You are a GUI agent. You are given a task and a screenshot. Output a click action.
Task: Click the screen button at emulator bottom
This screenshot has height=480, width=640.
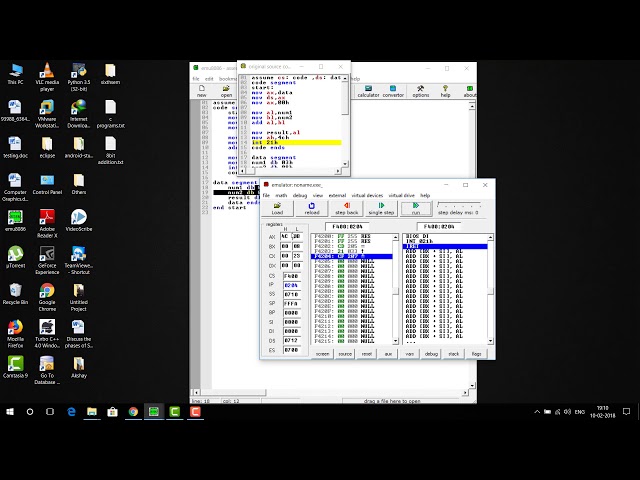click(x=322, y=354)
